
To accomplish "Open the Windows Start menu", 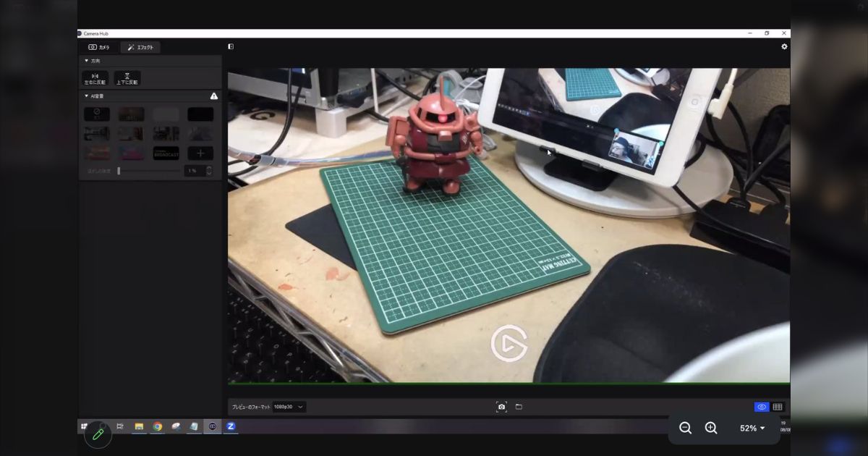I will point(85,426).
